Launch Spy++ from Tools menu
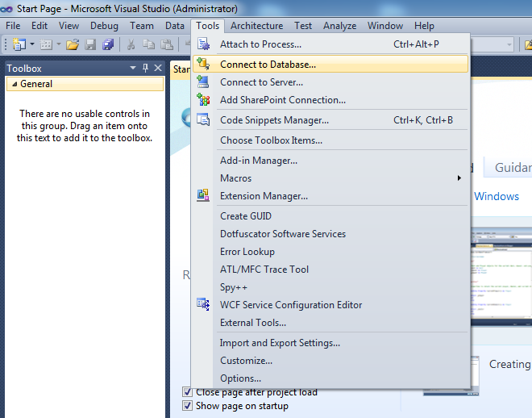Viewport: 532px width, 418px height. 330,287
